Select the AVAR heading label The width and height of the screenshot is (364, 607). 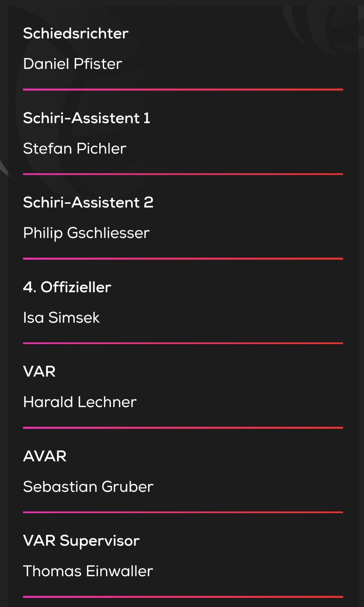[x=45, y=456]
